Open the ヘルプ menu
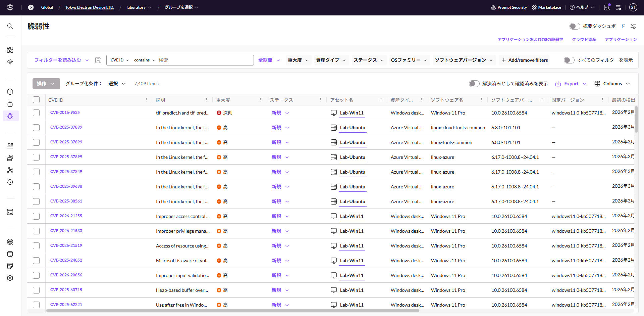 (582, 7)
